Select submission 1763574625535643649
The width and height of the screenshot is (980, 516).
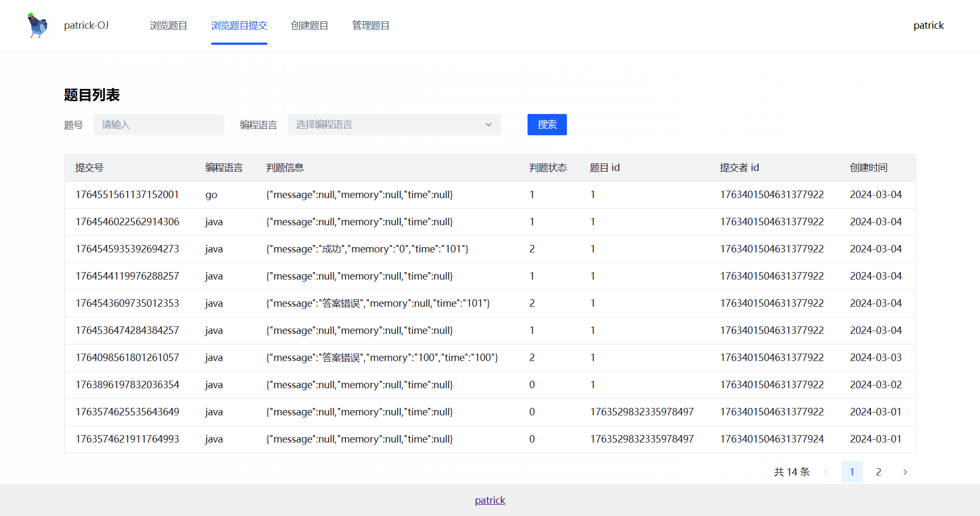[x=127, y=412]
